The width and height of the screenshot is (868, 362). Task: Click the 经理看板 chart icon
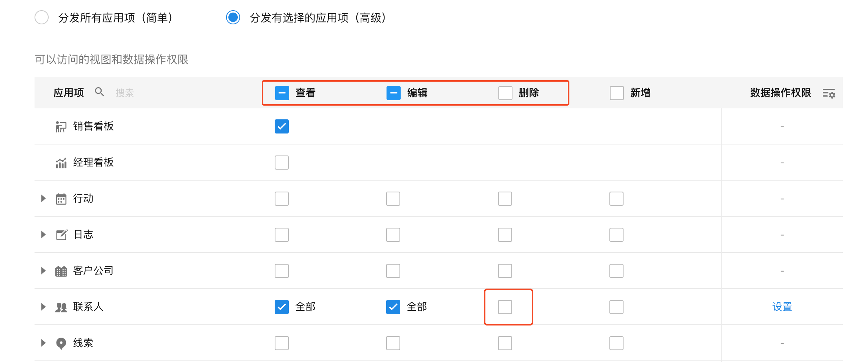pyautogui.click(x=61, y=163)
